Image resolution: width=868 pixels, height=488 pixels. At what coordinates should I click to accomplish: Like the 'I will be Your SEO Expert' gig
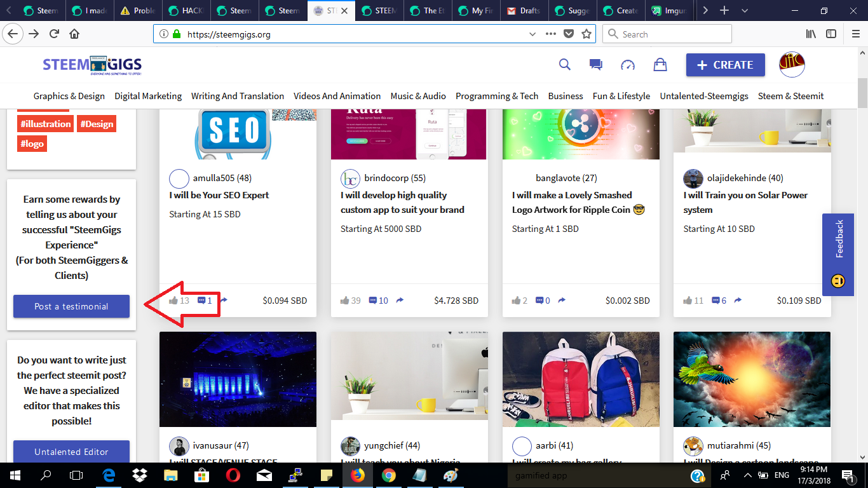[x=173, y=301]
